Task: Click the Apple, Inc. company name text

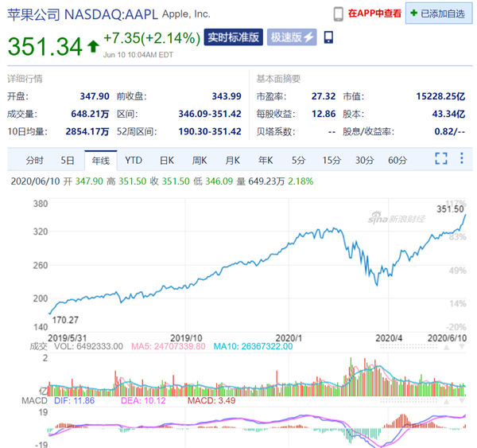Action: click(x=186, y=14)
